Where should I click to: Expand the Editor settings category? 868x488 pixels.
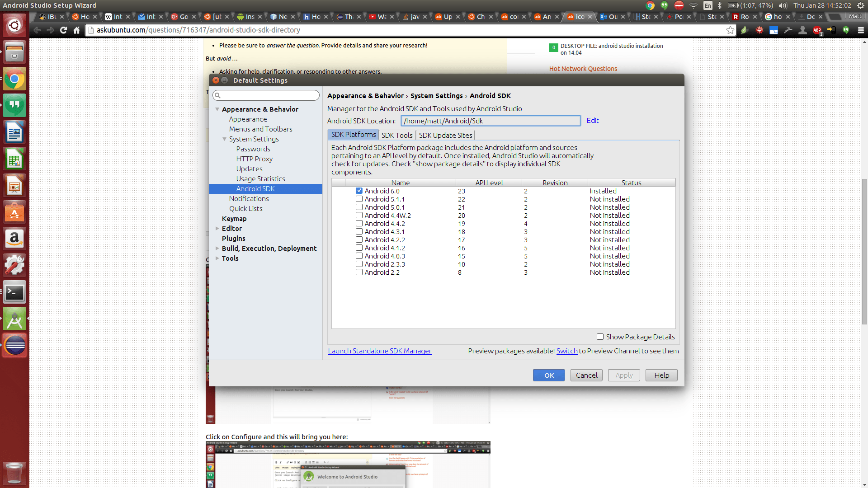pos(217,229)
